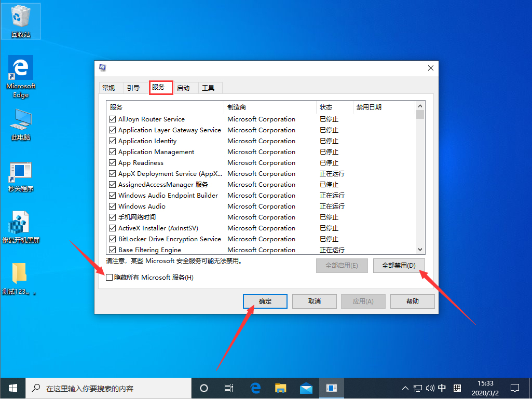Open the Mail app from the taskbar
Viewport: 532px width, 399px height.
click(306, 388)
